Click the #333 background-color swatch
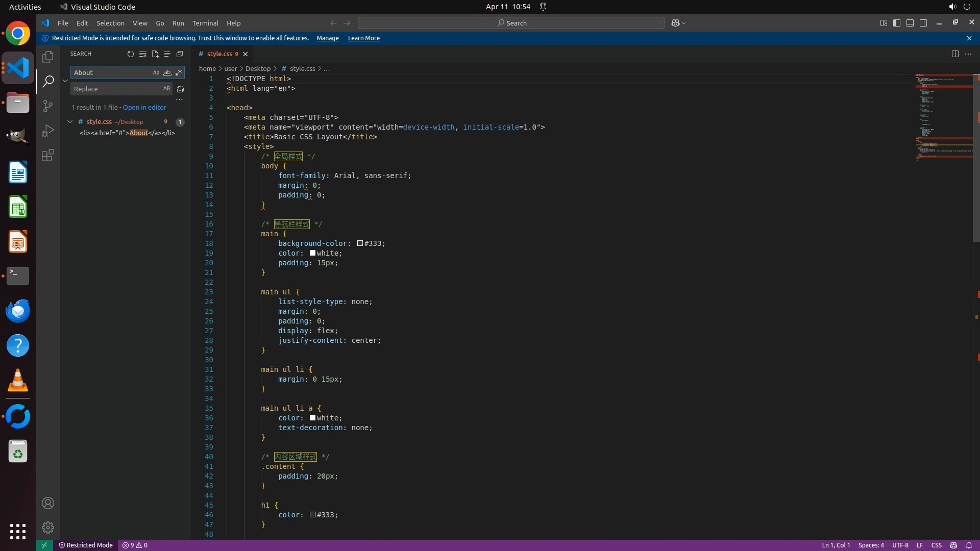The height and width of the screenshot is (551, 980). coord(360,243)
